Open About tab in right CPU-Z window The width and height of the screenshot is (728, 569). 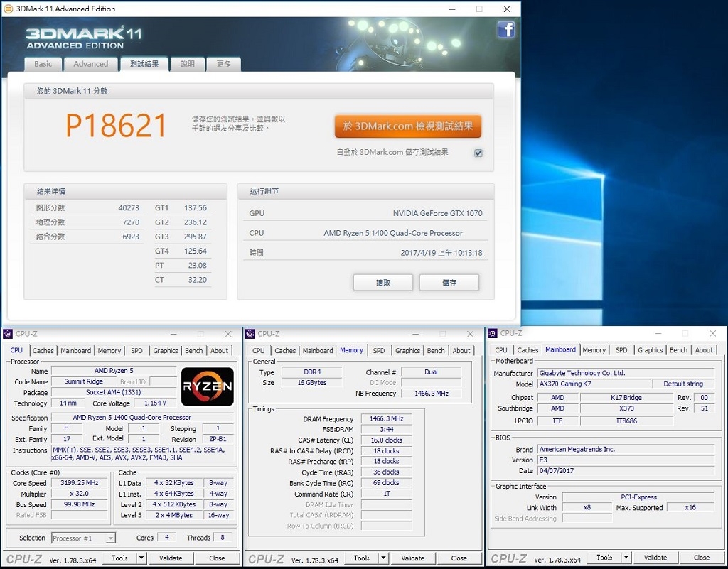(704, 350)
